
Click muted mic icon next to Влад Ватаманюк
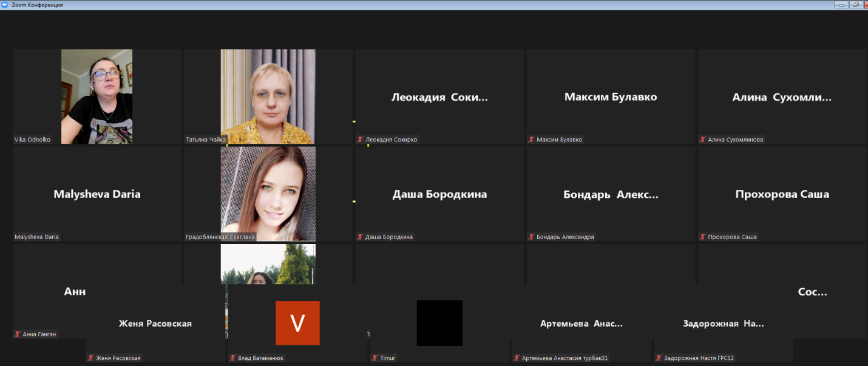coord(233,358)
